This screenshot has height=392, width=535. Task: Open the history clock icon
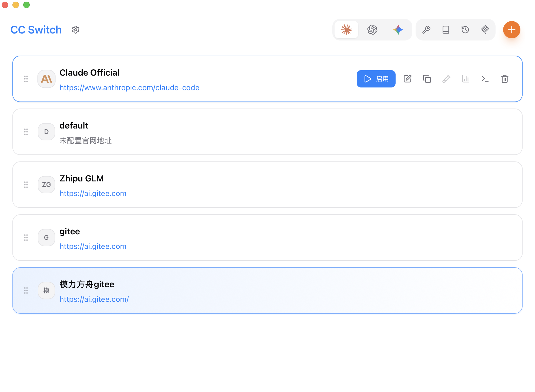pyautogui.click(x=465, y=30)
